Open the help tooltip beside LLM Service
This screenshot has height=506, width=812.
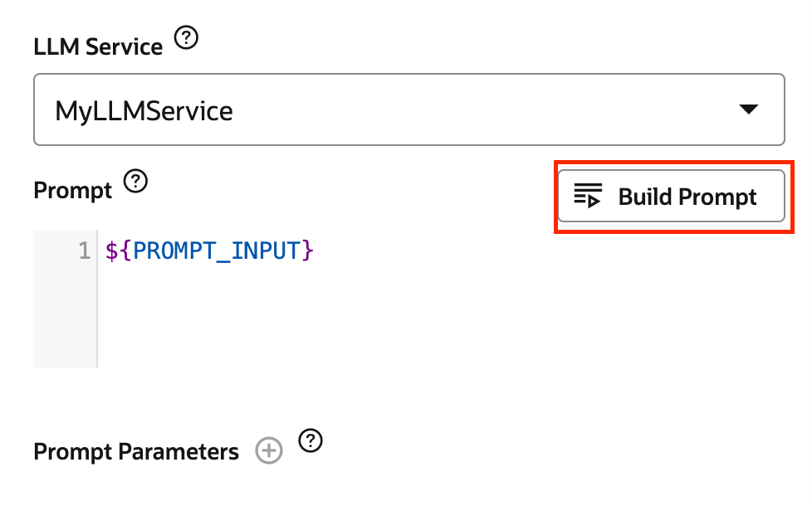(x=186, y=38)
